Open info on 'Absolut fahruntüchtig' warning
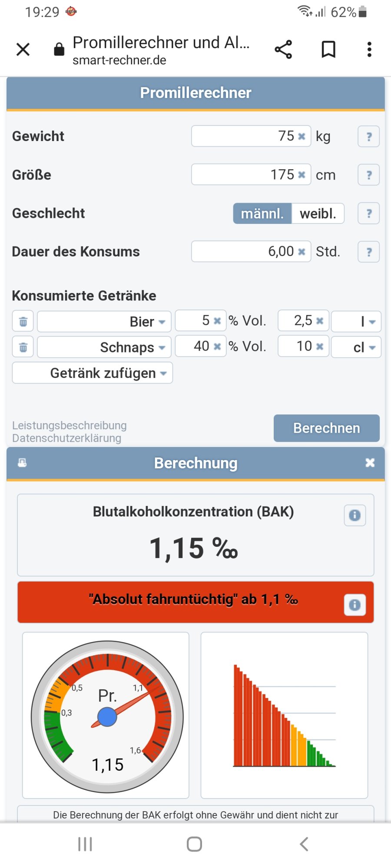This screenshot has width=391, height=868. 355,605
